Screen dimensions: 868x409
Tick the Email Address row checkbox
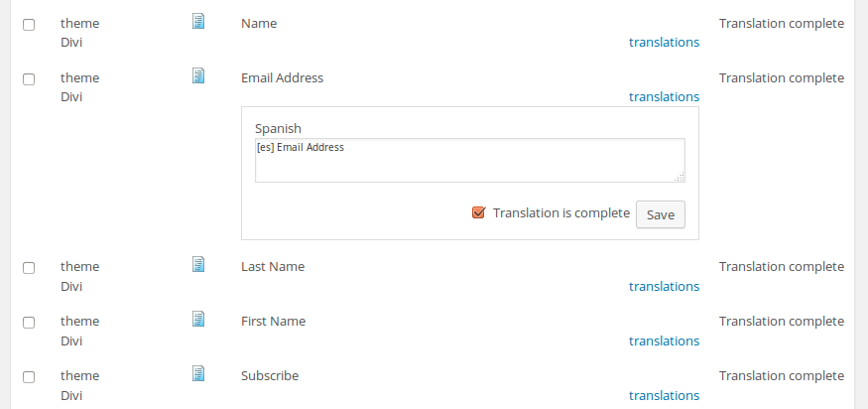(29, 78)
